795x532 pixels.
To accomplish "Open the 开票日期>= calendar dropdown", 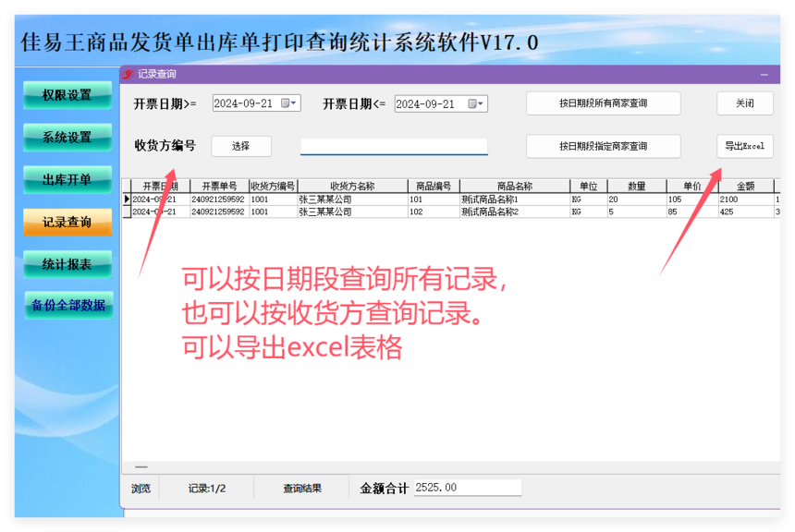I will pos(288,103).
